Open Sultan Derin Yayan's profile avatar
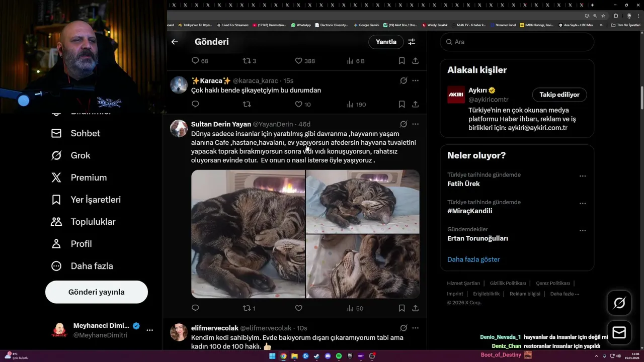The image size is (644, 362). (x=179, y=128)
